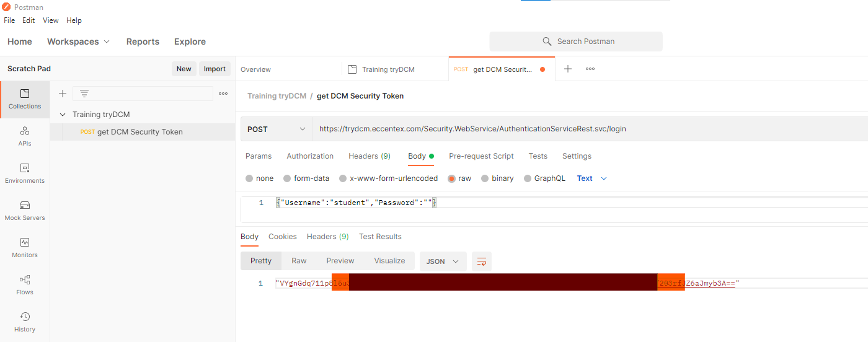Select the binary body type radio

pos(485,178)
